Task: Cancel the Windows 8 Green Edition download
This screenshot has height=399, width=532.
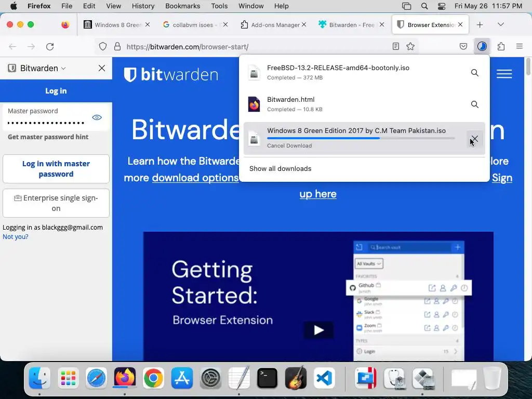Action: click(x=475, y=138)
